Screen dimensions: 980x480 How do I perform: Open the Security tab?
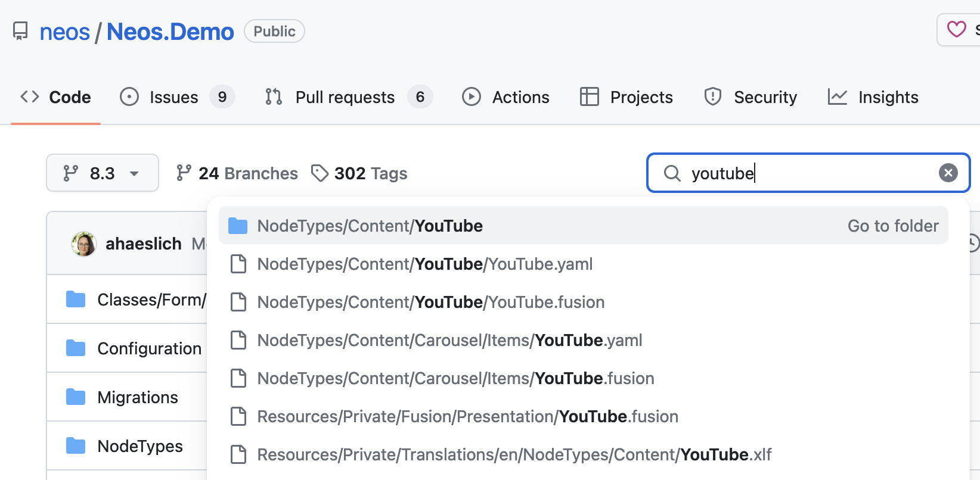[750, 97]
